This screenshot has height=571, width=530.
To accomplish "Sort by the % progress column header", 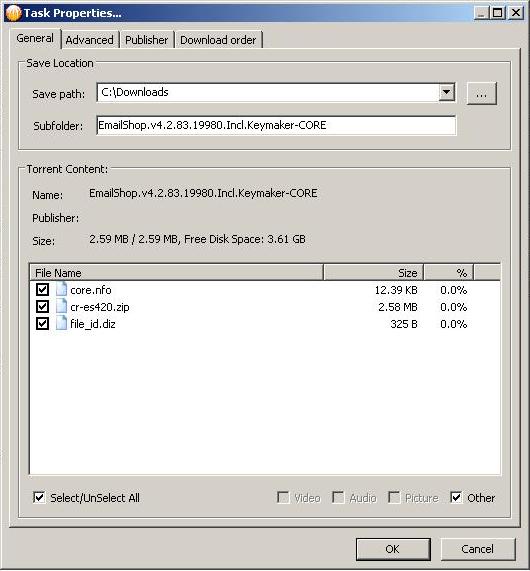I will 448,273.
